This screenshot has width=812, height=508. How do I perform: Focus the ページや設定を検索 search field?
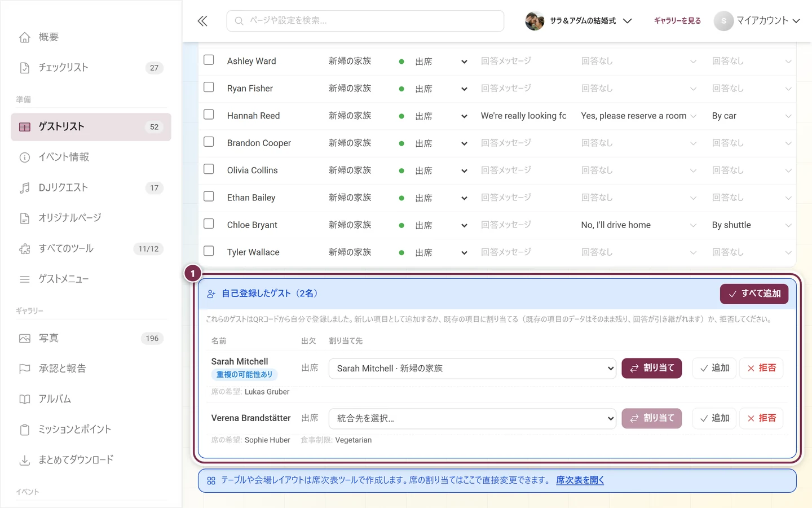365,21
